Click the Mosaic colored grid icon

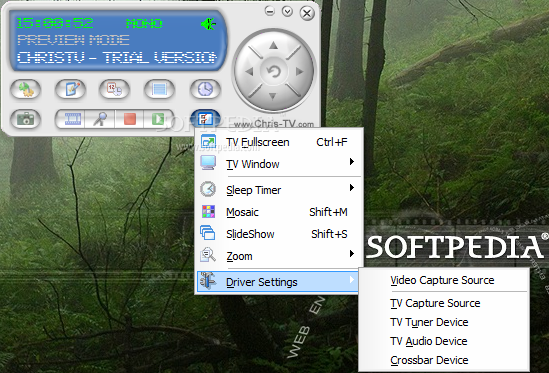tap(208, 212)
